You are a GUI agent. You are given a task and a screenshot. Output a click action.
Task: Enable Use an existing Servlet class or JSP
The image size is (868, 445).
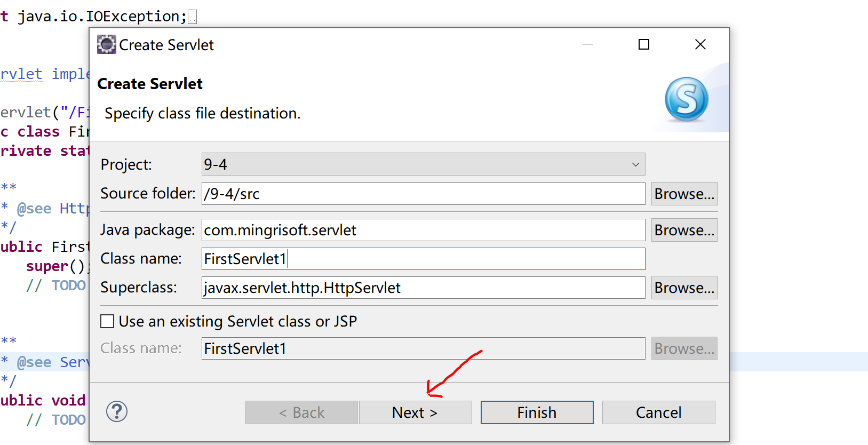pyautogui.click(x=108, y=321)
